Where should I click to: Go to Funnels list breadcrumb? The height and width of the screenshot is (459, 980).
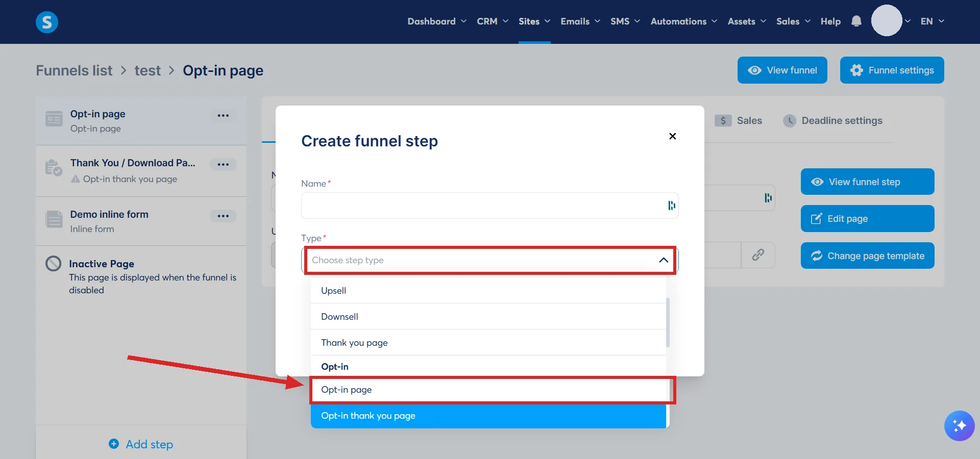[74, 70]
